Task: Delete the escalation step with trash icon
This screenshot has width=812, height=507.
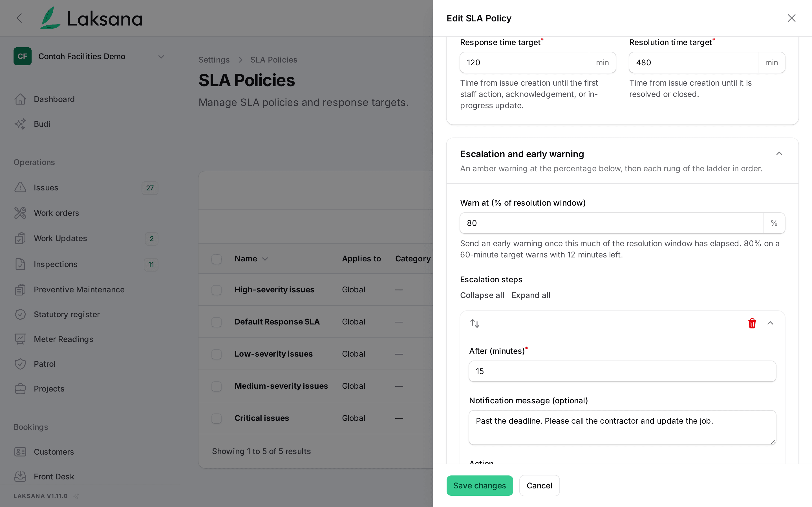Action: tap(752, 323)
